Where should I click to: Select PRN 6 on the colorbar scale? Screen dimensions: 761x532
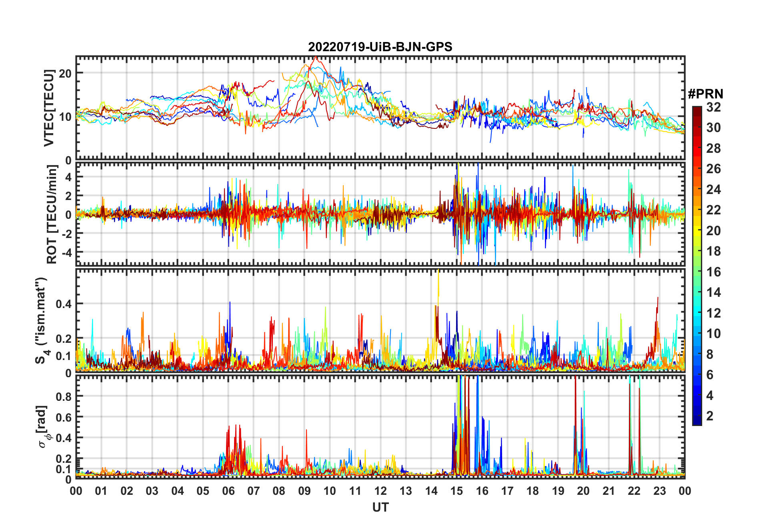click(710, 375)
